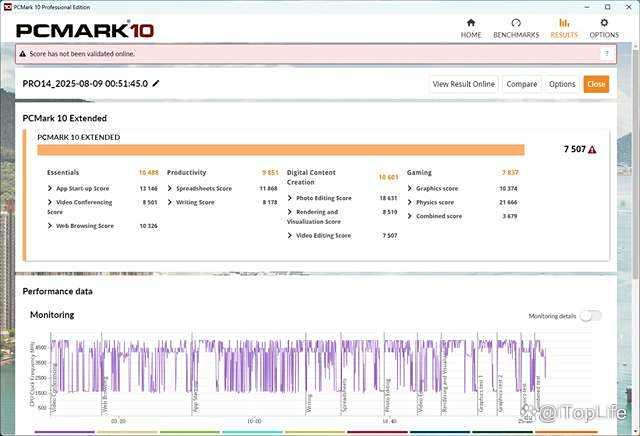Expand Spreadsheets Score

tap(170, 188)
